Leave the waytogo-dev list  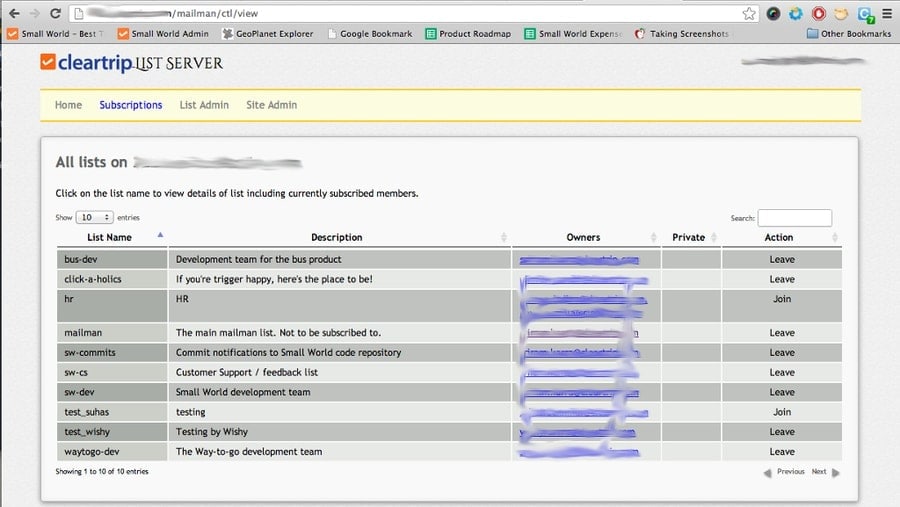782,452
